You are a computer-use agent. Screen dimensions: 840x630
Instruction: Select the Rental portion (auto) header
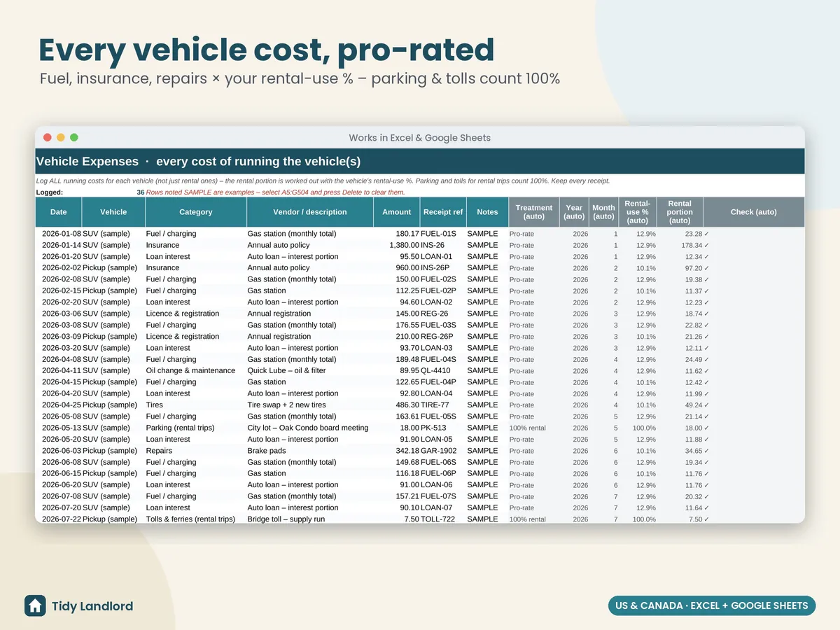click(x=680, y=212)
